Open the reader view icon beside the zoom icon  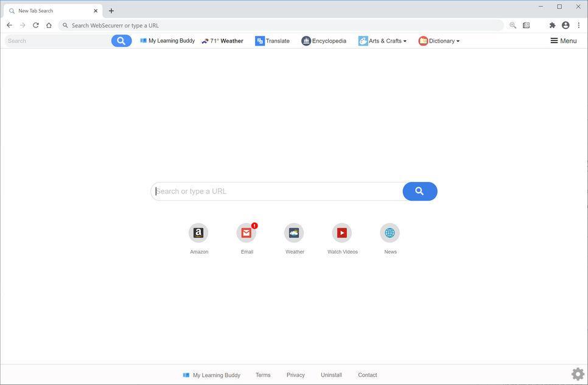pos(526,25)
